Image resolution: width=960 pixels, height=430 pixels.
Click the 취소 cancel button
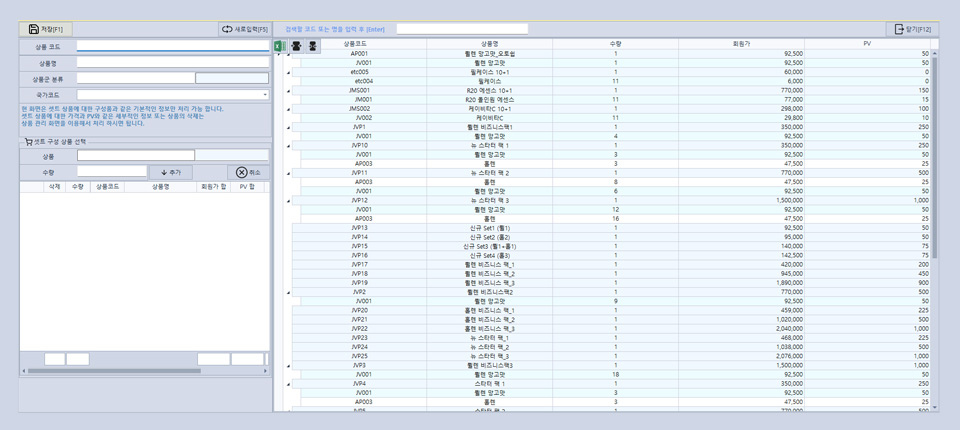(x=248, y=173)
